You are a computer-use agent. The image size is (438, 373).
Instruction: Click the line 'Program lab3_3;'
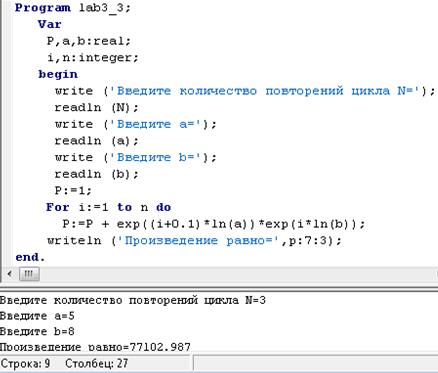pyautogui.click(x=73, y=8)
